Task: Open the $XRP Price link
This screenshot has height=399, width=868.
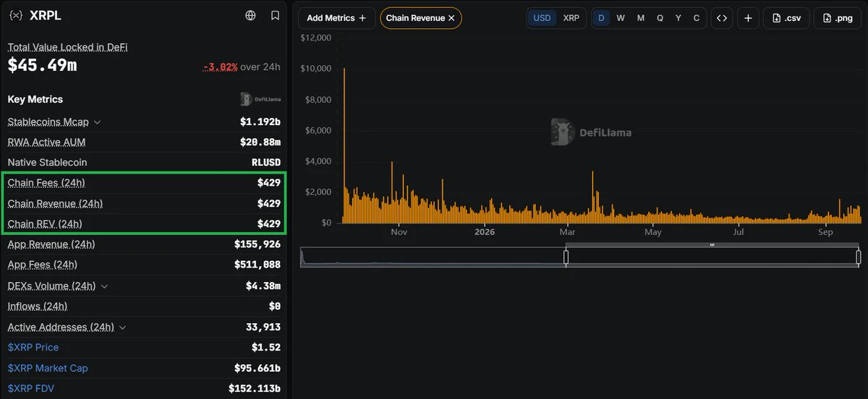Action: pyautogui.click(x=33, y=347)
